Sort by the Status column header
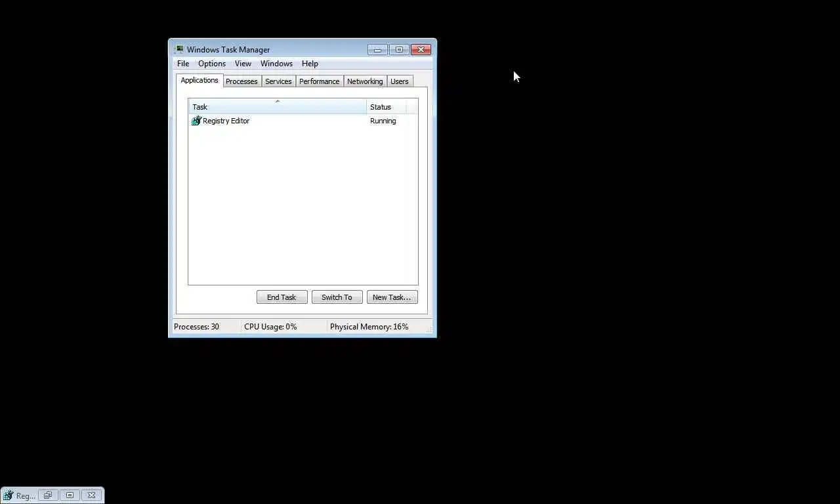Image resolution: width=840 pixels, height=504 pixels. click(386, 107)
